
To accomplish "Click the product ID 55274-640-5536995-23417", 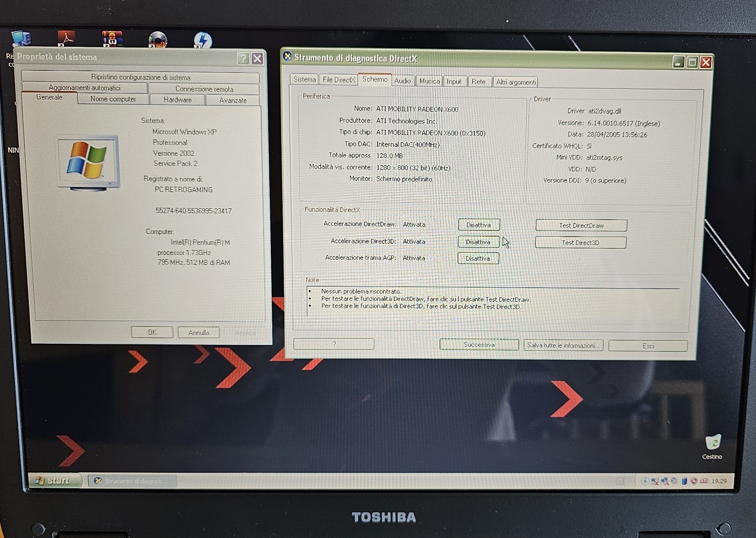I will click(194, 211).
